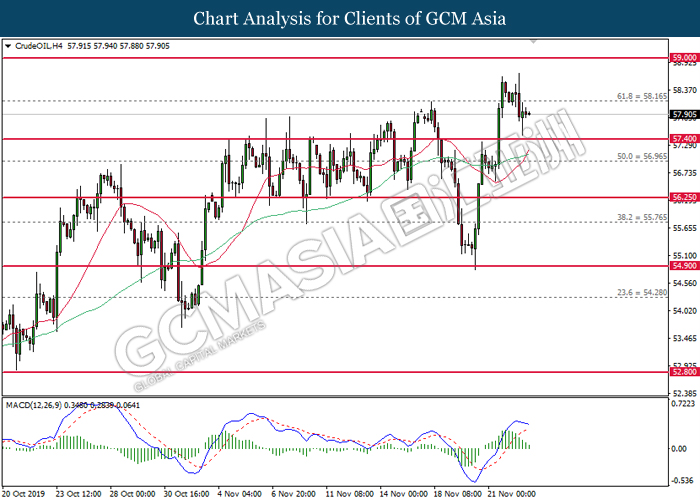
Task: Click the 58.370 price axis value
Action: coord(684,90)
